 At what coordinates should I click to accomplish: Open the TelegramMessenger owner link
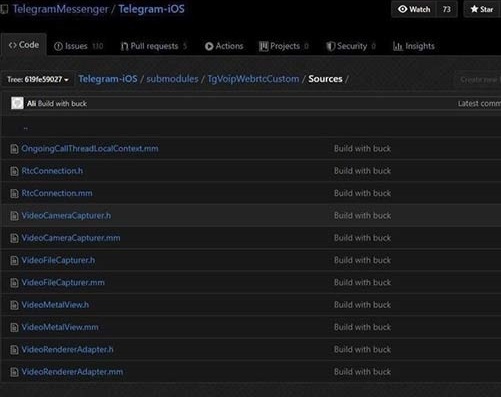pos(61,9)
